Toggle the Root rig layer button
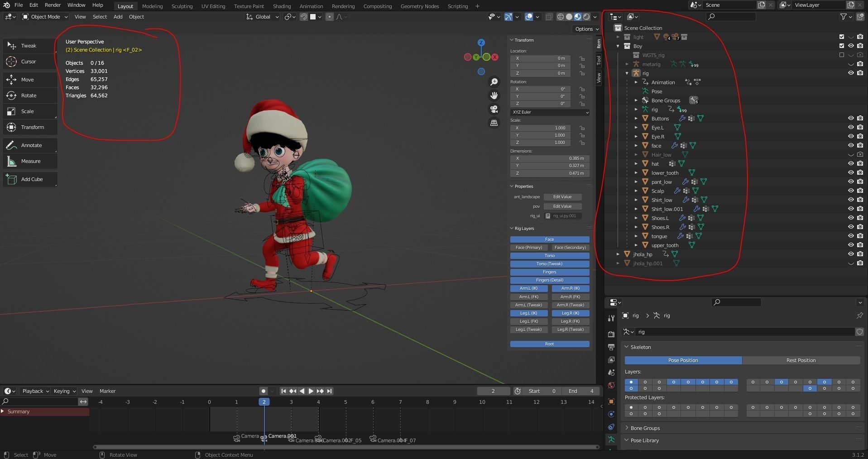This screenshot has width=868, height=459. coord(550,344)
